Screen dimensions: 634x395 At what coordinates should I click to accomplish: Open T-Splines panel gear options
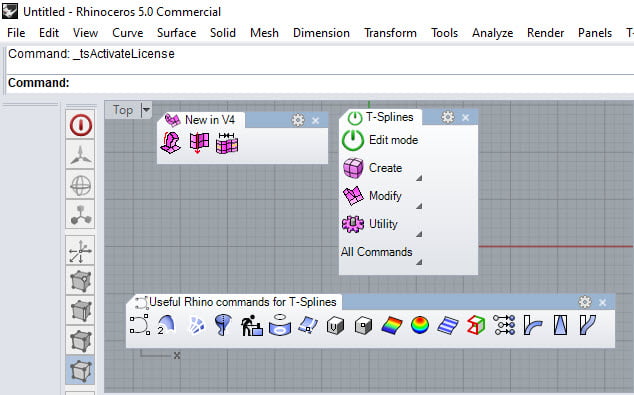pyautogui.click(x=448, y=117)
